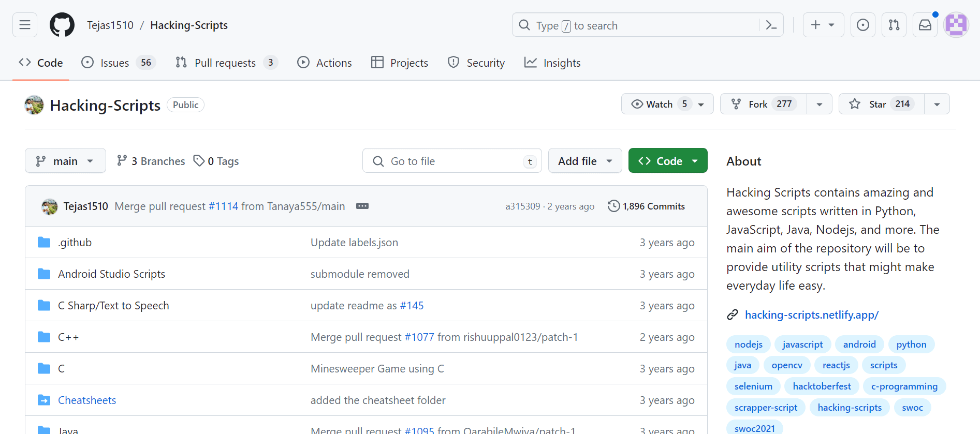Click the scrapper-script topic tag
Image resolution: width=980 pixels, height=434 pixels.
(x=766, y=407)
